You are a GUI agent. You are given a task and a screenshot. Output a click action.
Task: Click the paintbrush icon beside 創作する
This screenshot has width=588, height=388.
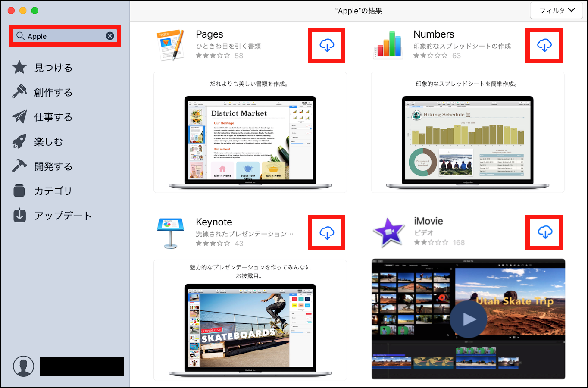(19, 92)
